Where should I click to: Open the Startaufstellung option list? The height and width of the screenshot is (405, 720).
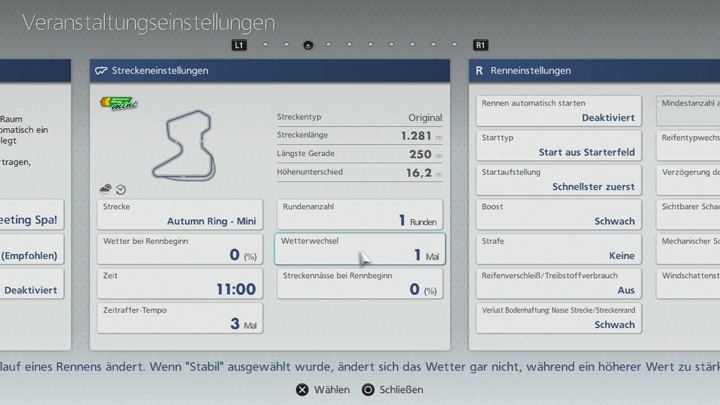(558, 180)
